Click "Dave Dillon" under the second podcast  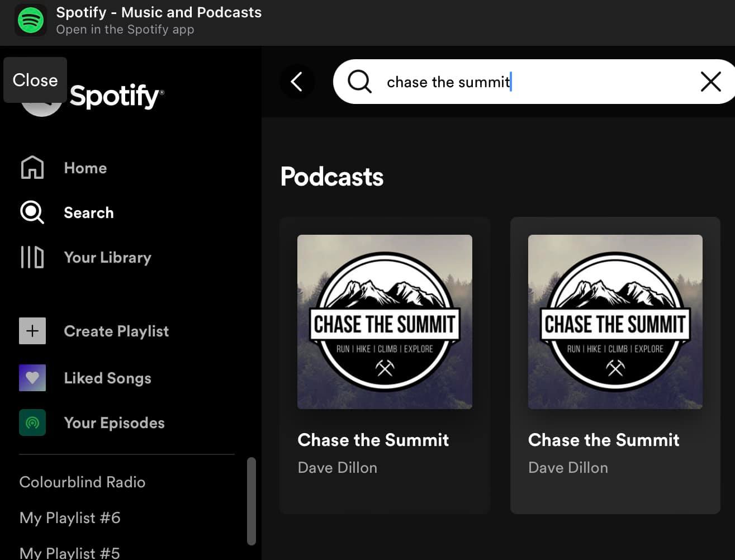(568, 467)
